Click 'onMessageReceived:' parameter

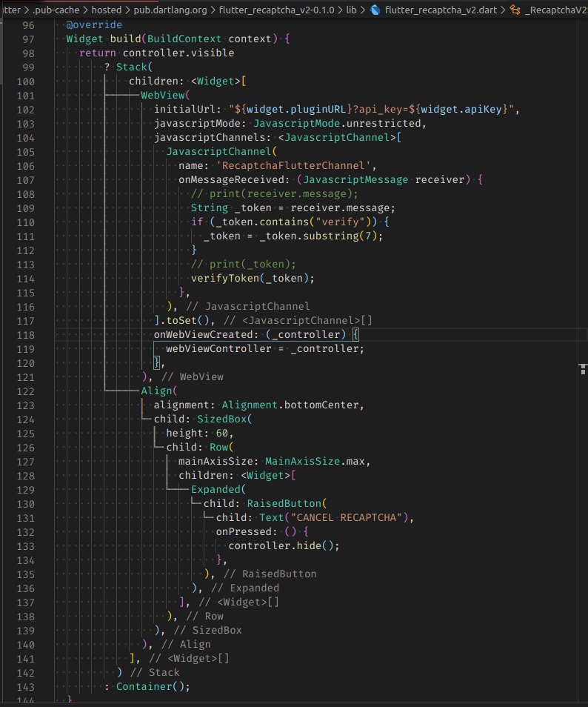(234, 179)
